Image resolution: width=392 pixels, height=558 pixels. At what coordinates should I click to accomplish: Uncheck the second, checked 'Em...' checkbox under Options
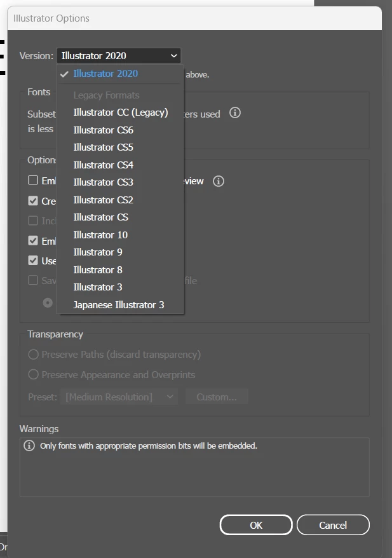[33, 241]
